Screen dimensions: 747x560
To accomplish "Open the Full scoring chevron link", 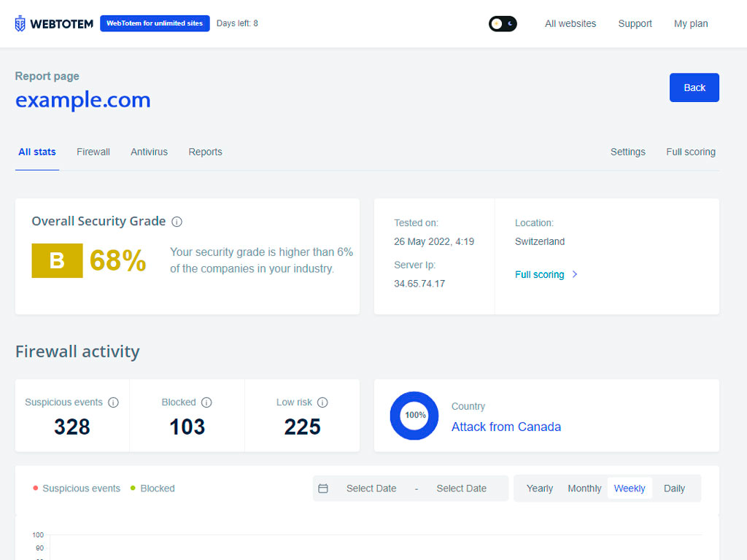I will coord(546,275).
